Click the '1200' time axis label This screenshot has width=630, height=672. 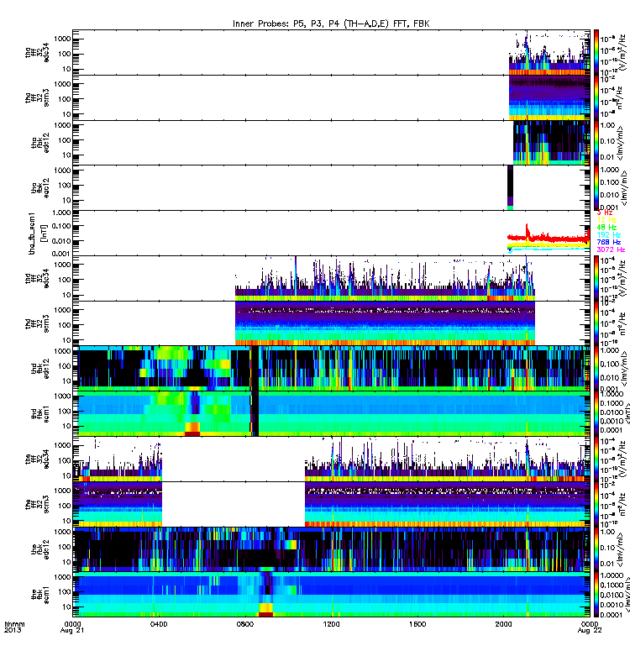[331, 624]
